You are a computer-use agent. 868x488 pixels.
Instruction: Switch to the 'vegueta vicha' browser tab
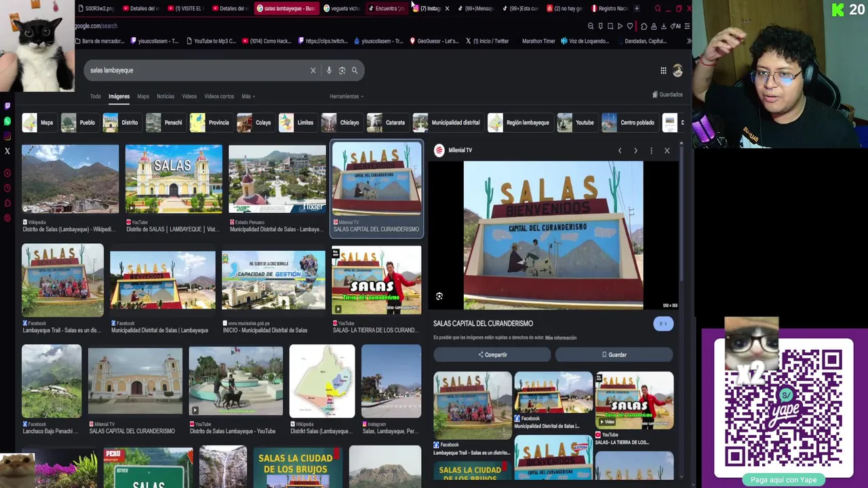[341, 8]
